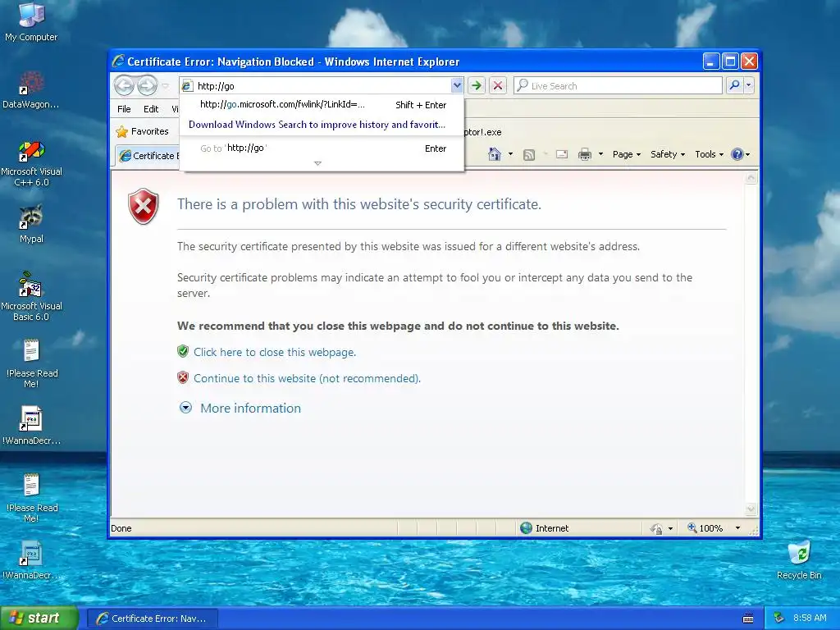Open the Edit menu
This screenshot has height=630, width=840.
pos(151,109)
